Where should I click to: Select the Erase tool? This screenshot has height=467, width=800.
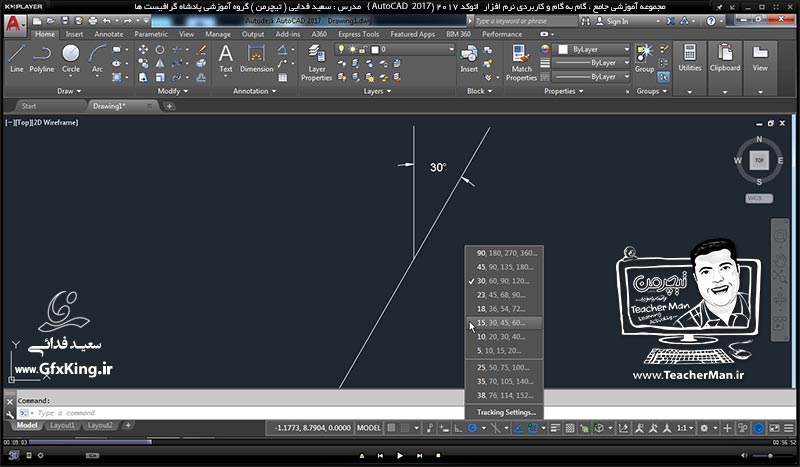[201, 50]
